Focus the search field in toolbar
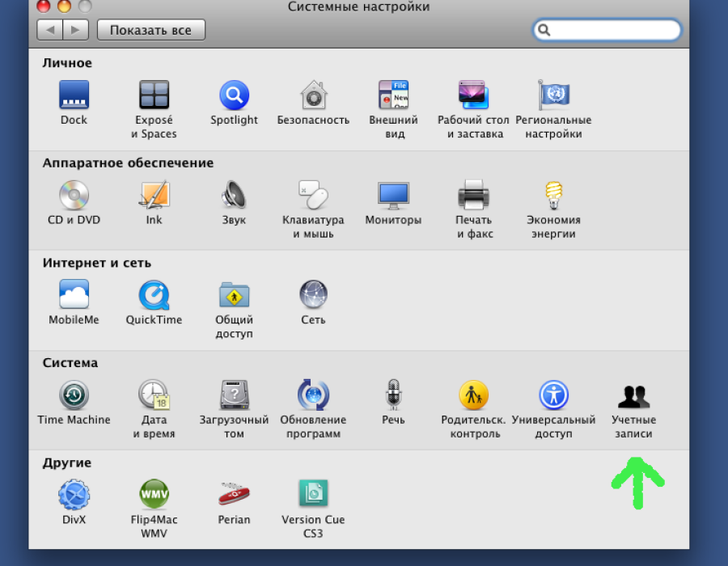Image resolution: width=728 pixels, height=566 pixels. point(607,30)
